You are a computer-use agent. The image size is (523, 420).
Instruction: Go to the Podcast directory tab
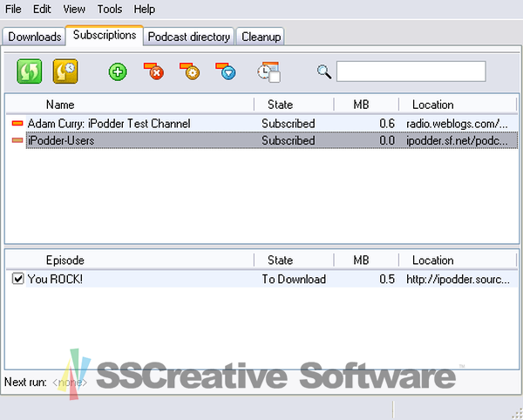click(x=189, y=37)
